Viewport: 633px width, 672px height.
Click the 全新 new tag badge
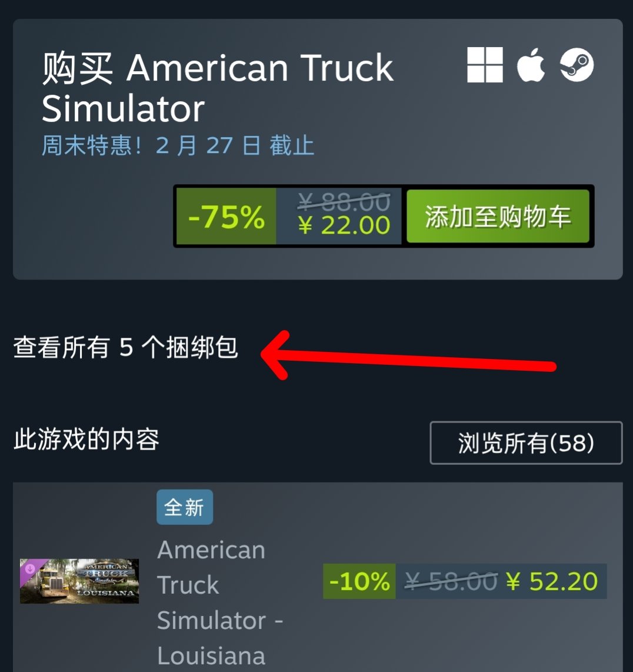point(185,507)
